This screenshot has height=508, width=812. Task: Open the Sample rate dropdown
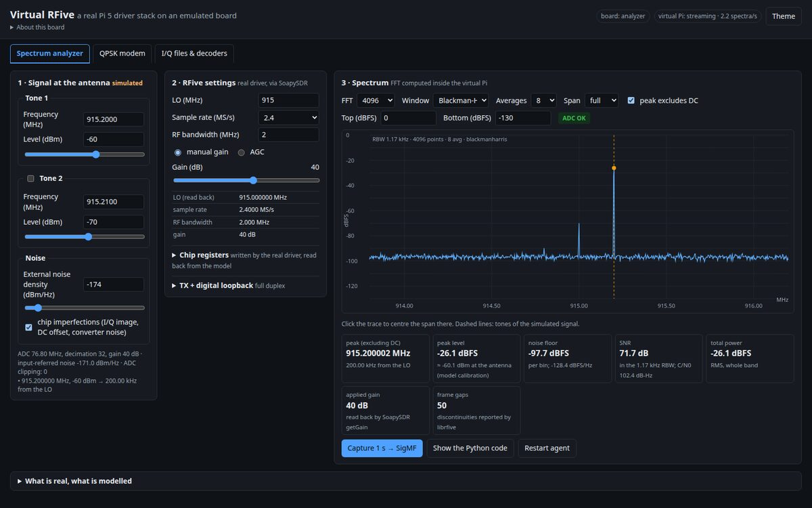[x=288, y=117]
